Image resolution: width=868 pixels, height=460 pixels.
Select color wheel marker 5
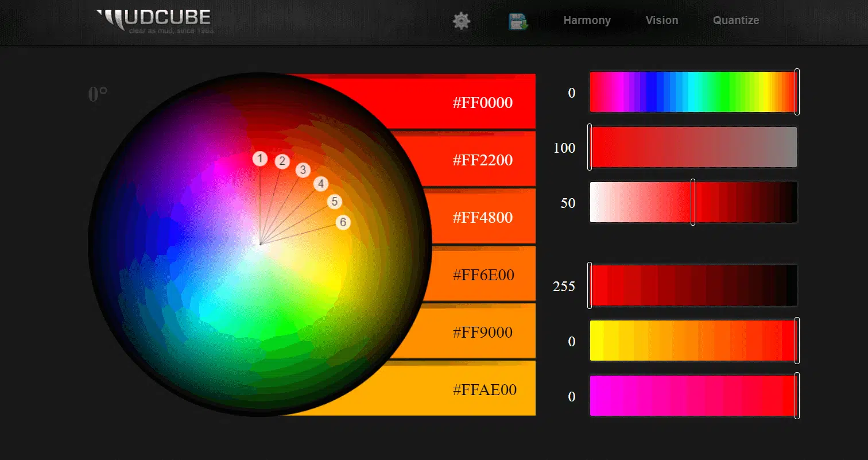point(335,202)
